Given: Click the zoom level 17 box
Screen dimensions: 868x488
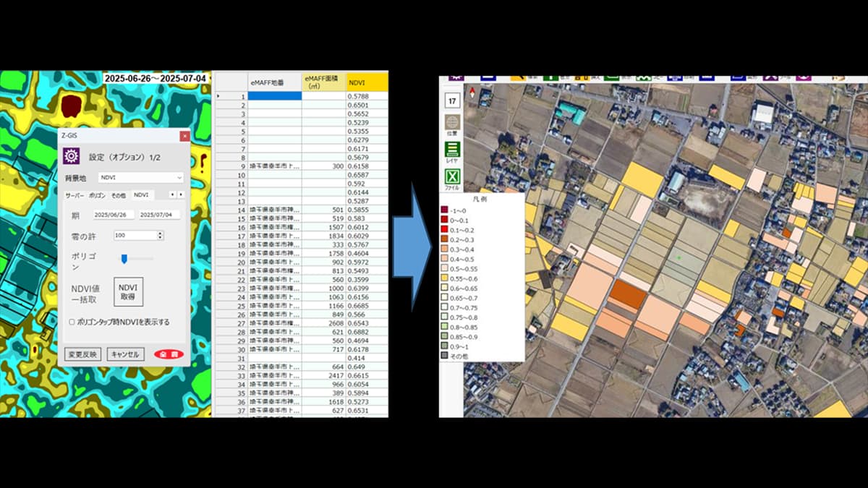Looking at the screenshot, I should (452, 100).
